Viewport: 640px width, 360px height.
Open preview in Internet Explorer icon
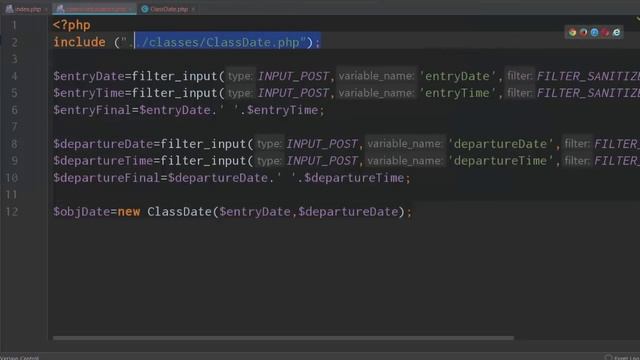tap(616, 33)
